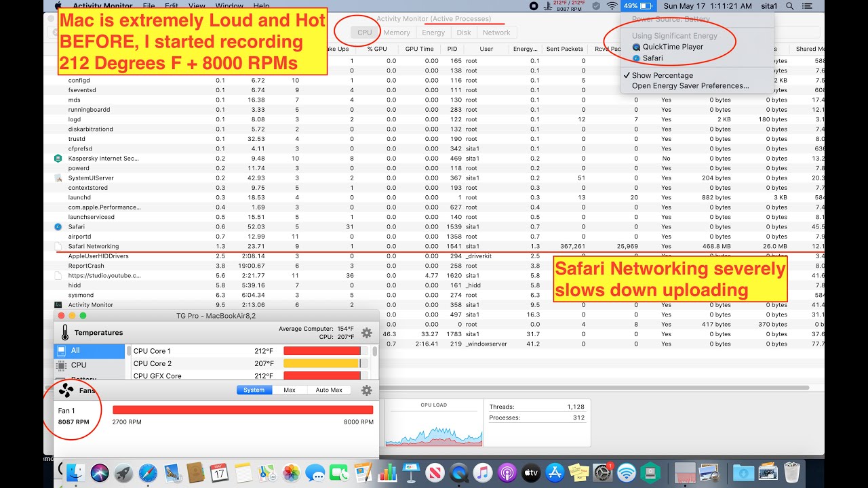The width and height of the screenshot is (868, 488).
Task: Sort by the Energy column header
Action: pyautogui.click(x=526, y=49)
